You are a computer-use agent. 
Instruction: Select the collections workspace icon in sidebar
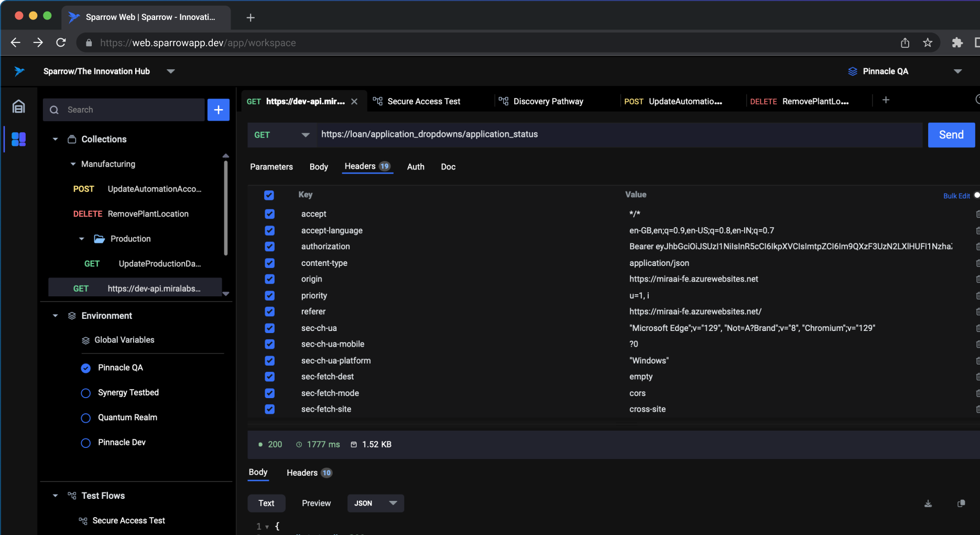(x=19, y=139)
